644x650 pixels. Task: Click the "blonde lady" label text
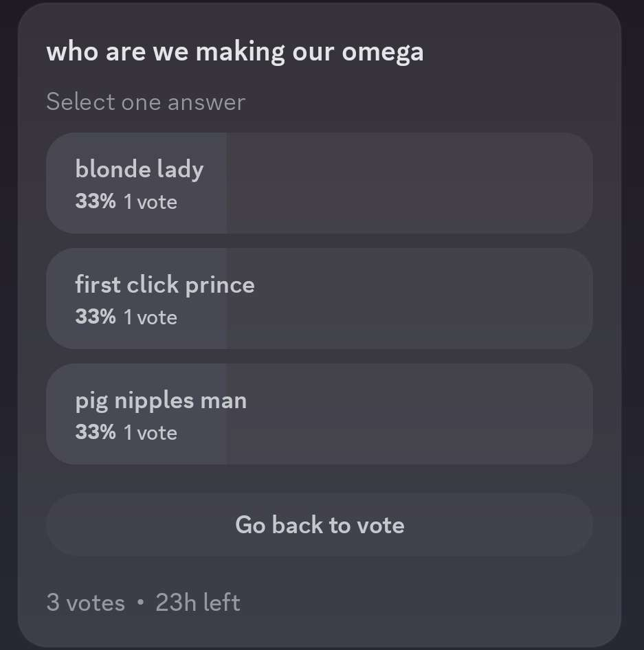click(140, 169)
